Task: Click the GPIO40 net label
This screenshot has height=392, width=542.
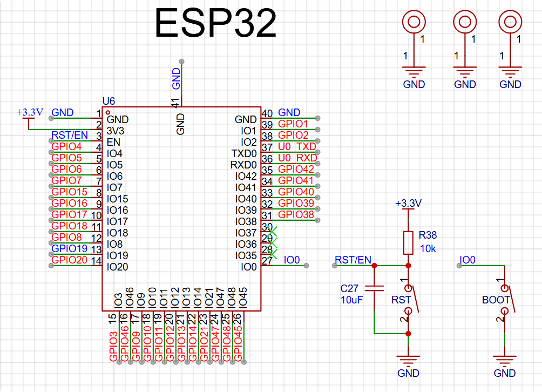Action: [296, 192]
